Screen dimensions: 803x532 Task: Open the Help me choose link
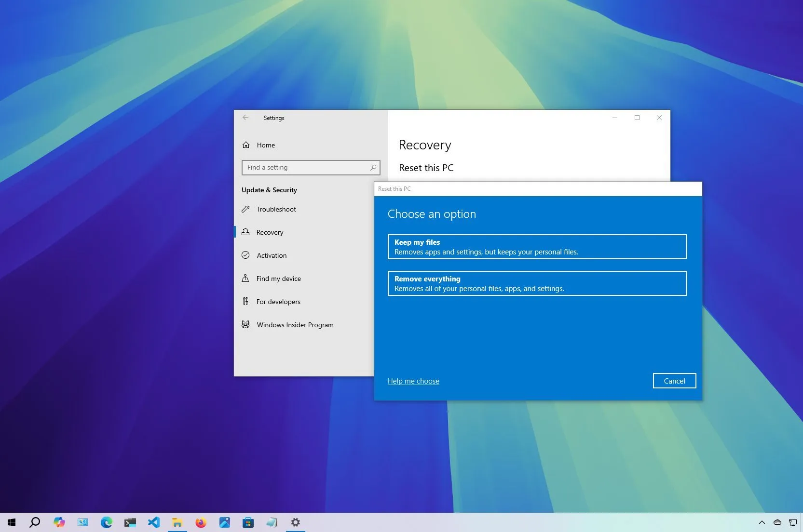click(413, 381)
